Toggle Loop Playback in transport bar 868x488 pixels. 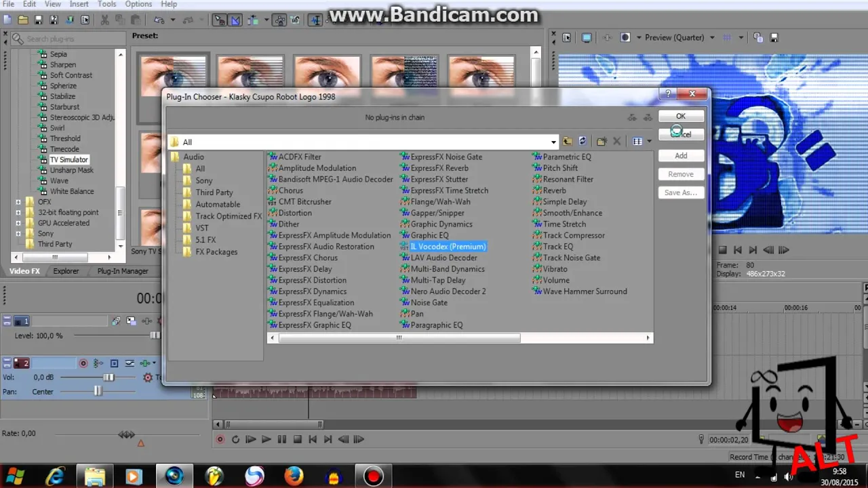tap(235, 439)
